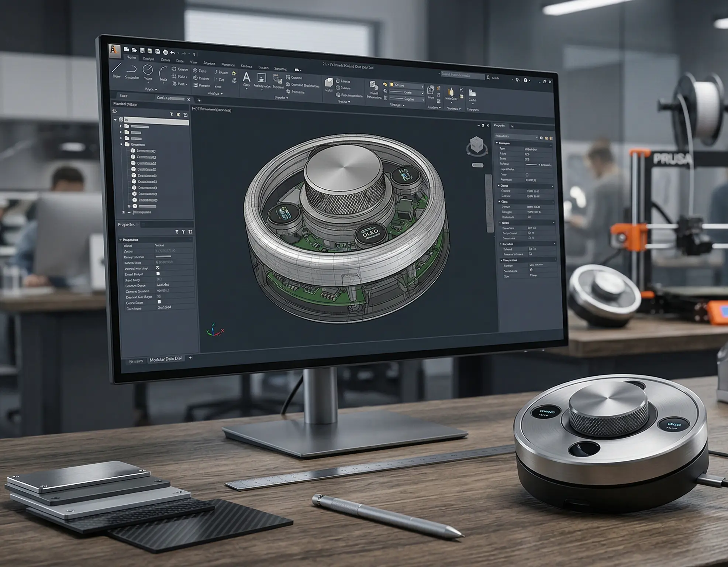This screenshot has height=567, width=728.
Task: Switch to the Modular Data Dial bottom tab
Action: [x=166, y=359]
